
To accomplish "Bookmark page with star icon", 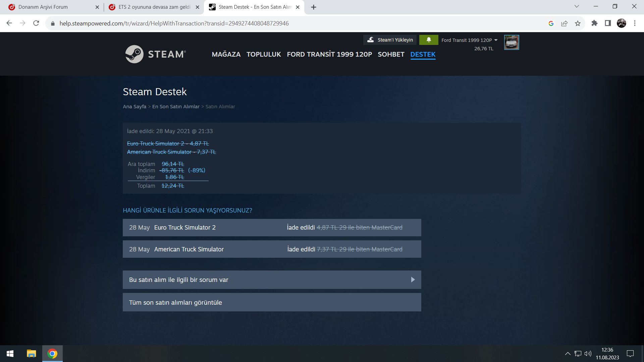I will tap(578, 23).
